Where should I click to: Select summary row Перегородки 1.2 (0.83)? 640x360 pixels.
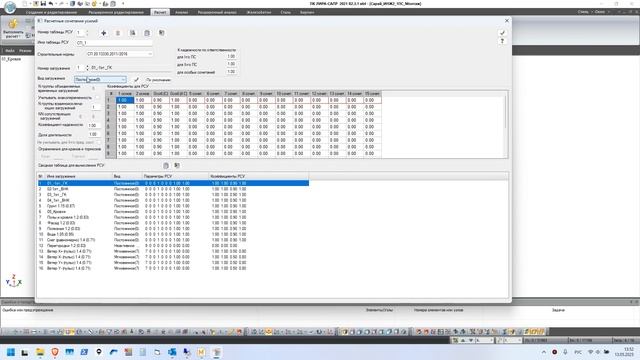click(173, 246)
